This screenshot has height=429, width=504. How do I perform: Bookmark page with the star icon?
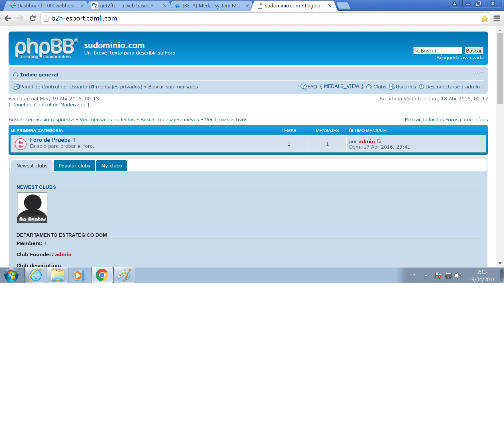[x=484, y=19]
